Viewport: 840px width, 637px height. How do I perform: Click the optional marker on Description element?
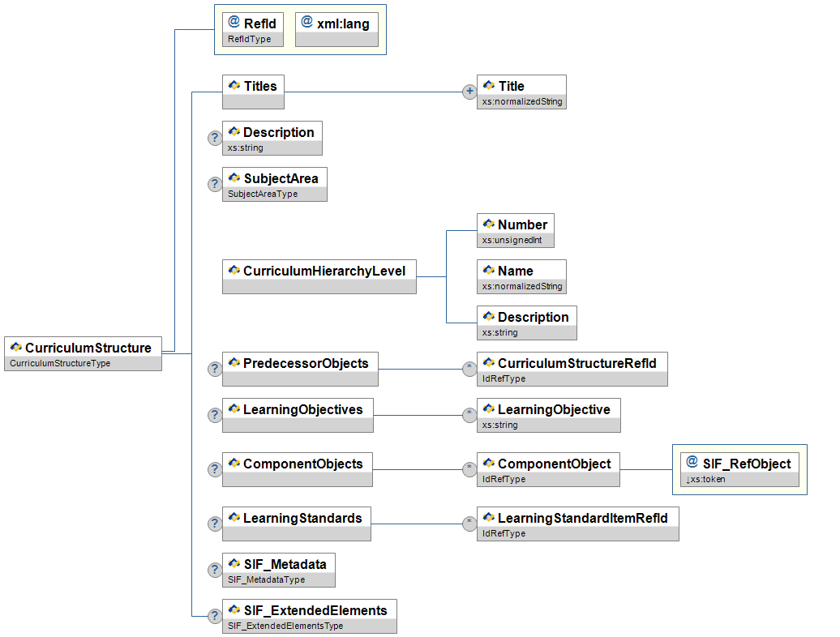point(215,138)
